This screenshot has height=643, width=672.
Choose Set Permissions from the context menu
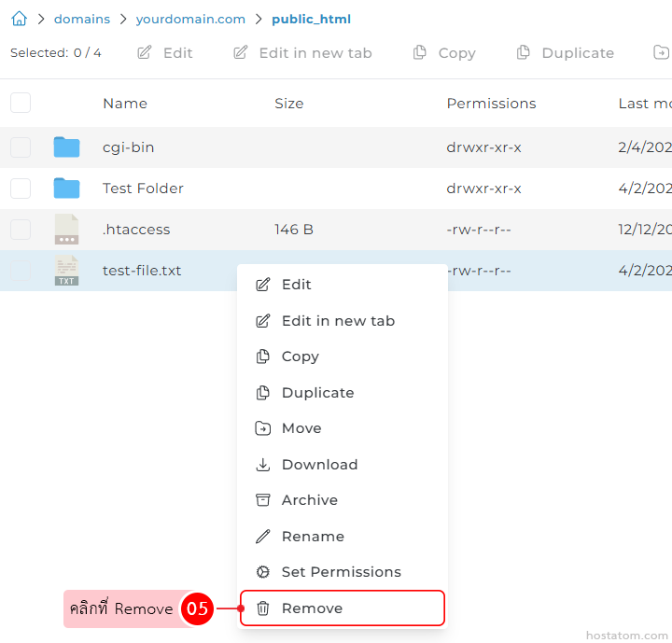click(x=342, y=572)
